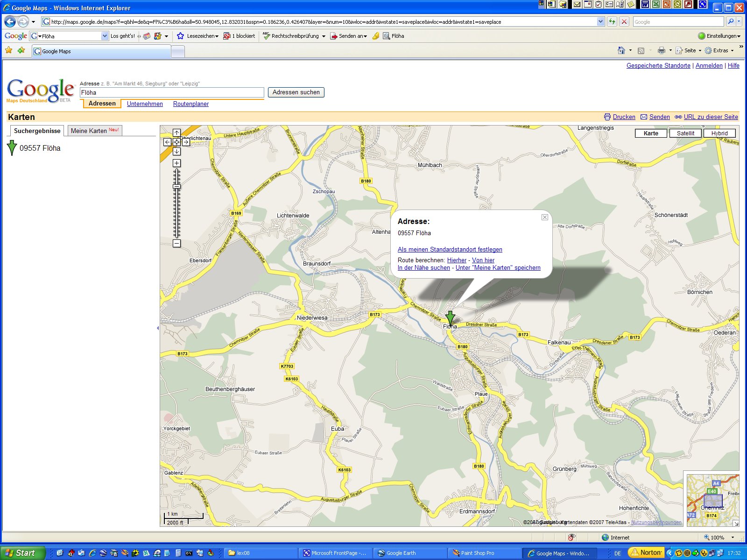
Task: Select the Karte map view
Action: pyautogui.click(x=651, y=133)
